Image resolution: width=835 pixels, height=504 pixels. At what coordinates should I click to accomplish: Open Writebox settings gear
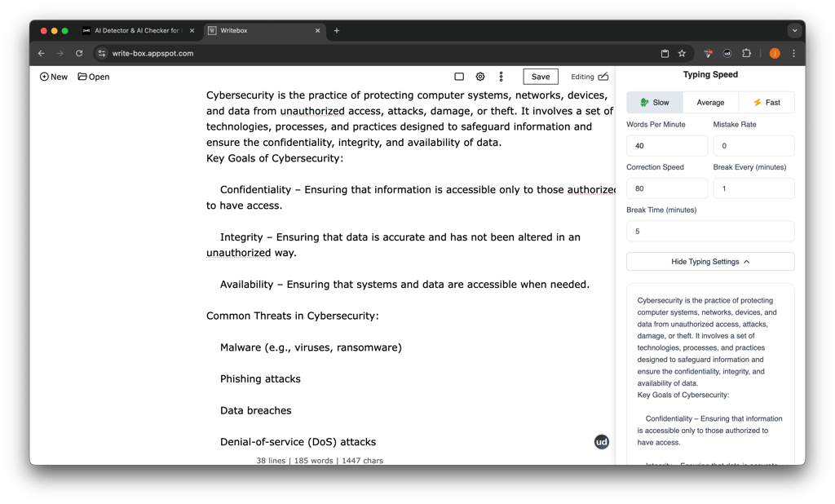click(x=480, y=77)
